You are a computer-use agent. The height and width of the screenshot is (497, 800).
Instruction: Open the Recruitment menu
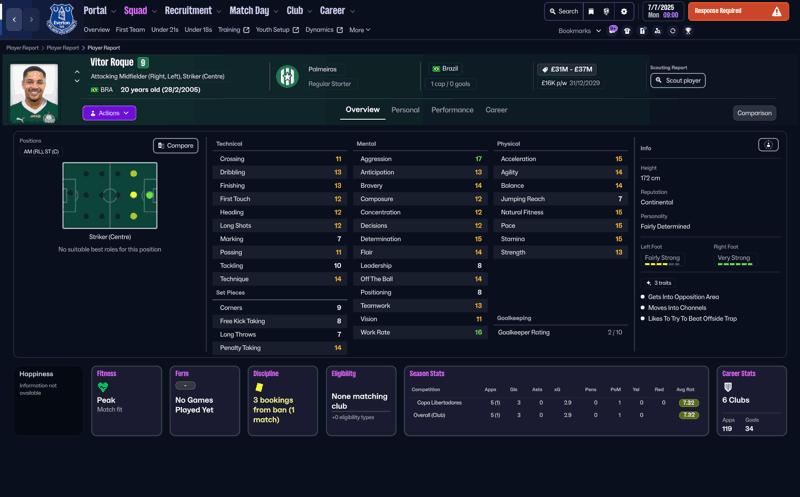(x=193, y=11)
